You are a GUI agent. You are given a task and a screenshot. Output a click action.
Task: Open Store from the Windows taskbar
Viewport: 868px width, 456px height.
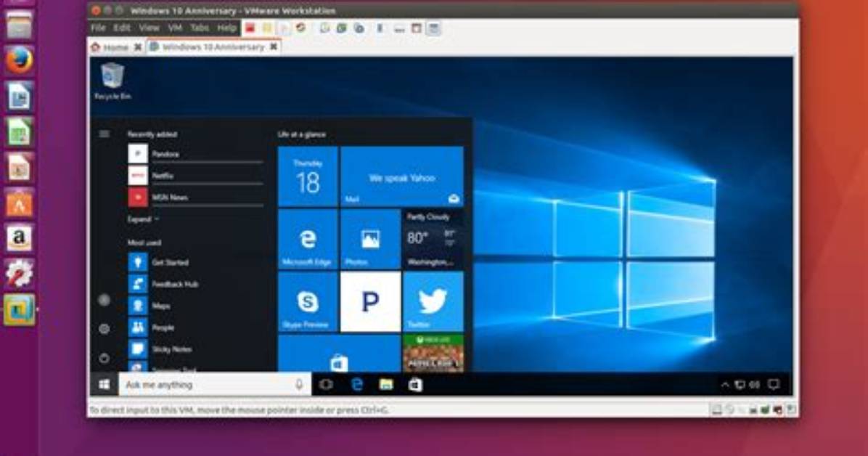(x=415, y=385)
